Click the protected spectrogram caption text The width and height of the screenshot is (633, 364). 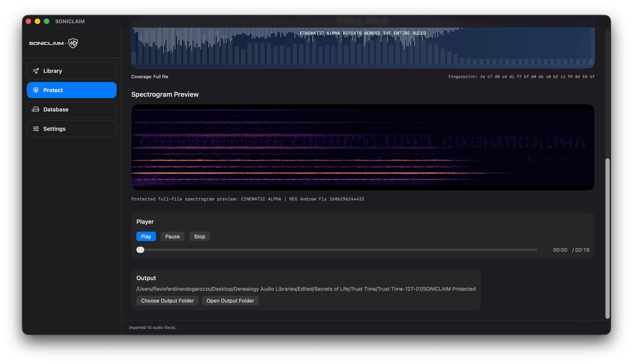tap(248, 199)
